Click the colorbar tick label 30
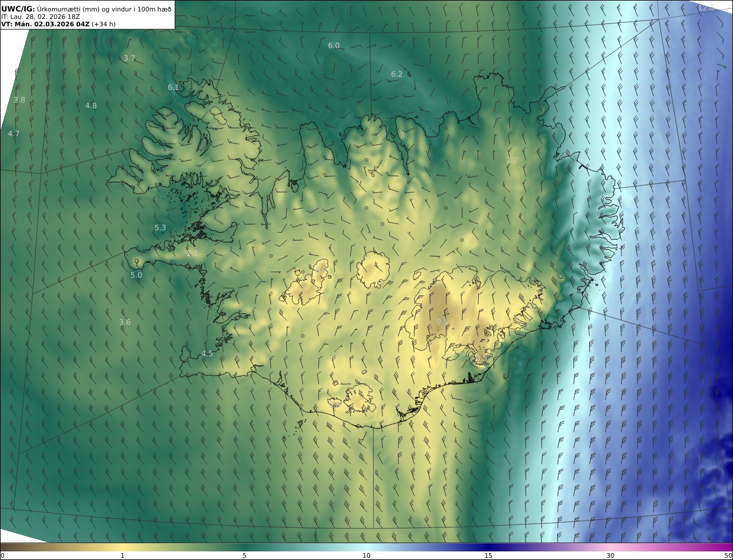The width and height of the screenshot is (733, 560). pyautogui.click(x=610, y=555)
